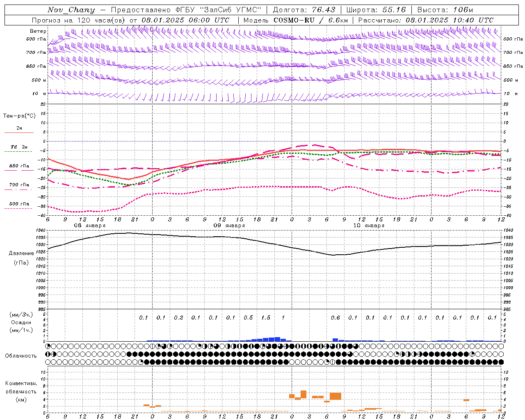The image size is (525, 420).
Task: Click the "08 января" date label
Action: (x=89, y=226)
